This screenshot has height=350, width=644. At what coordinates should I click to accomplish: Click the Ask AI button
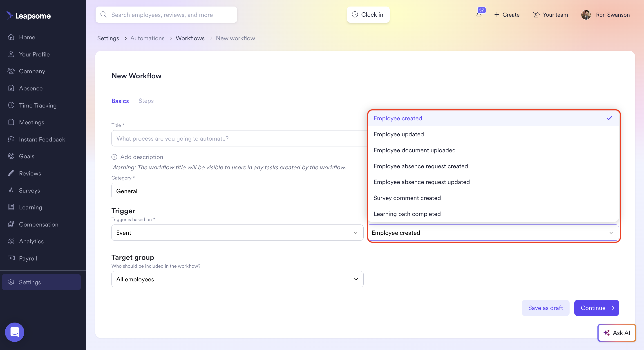[x=617, y=333]
